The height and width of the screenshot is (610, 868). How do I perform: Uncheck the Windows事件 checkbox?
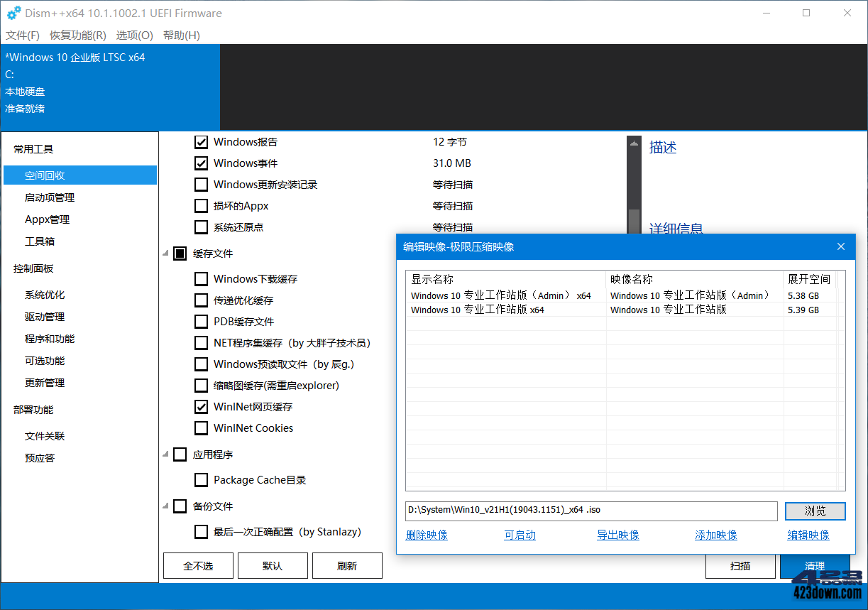pyautogui.click(x=202, y=163)
